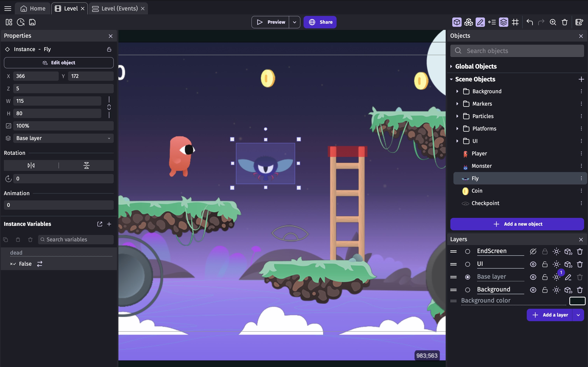The image size is (588, 367).
Task: Click lighting effects icon on UI layer
Action: tap(556, 264)
